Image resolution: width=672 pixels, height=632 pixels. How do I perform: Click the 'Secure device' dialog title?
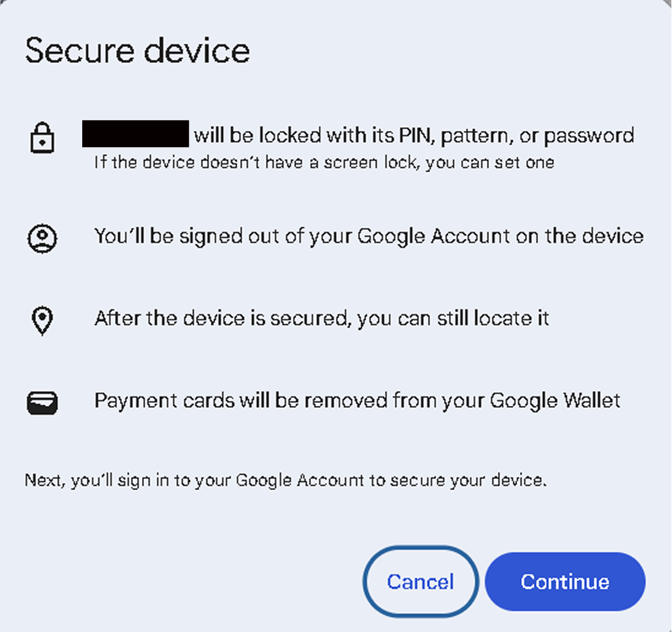[x=137, y=51]
